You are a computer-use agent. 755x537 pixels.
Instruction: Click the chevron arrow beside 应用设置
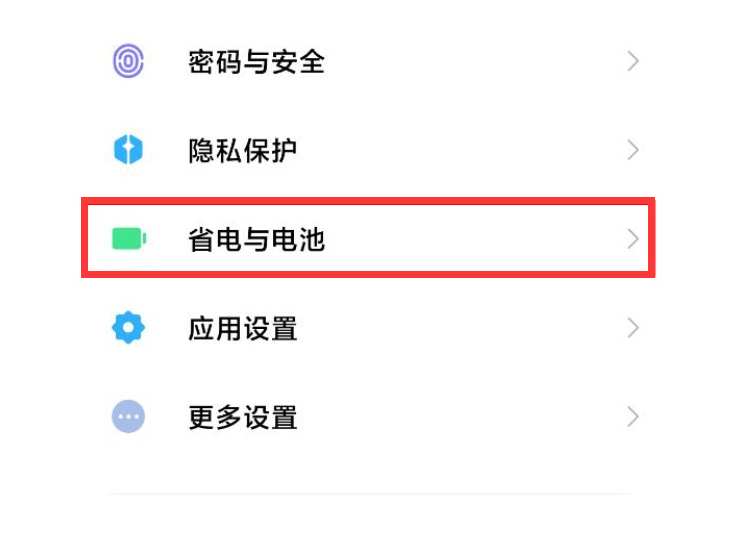coord(633,328)
